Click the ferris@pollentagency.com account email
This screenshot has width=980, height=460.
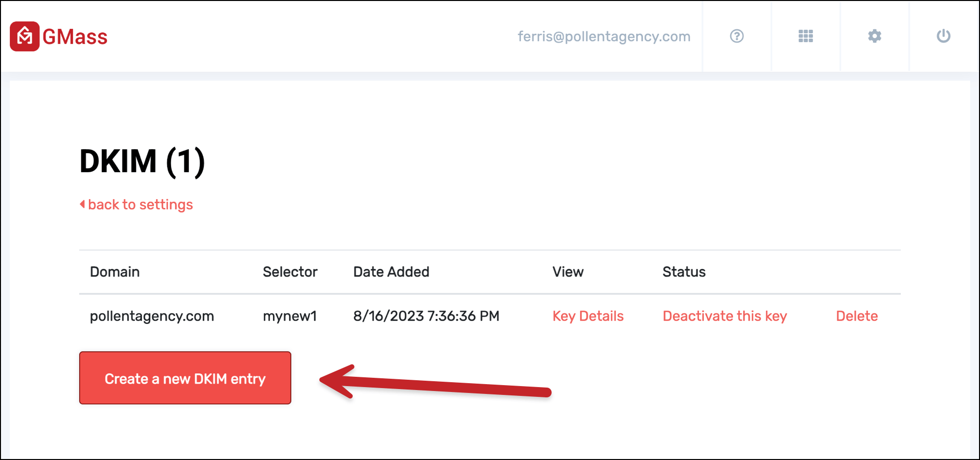pyautogui.click(x=604, y=37)
